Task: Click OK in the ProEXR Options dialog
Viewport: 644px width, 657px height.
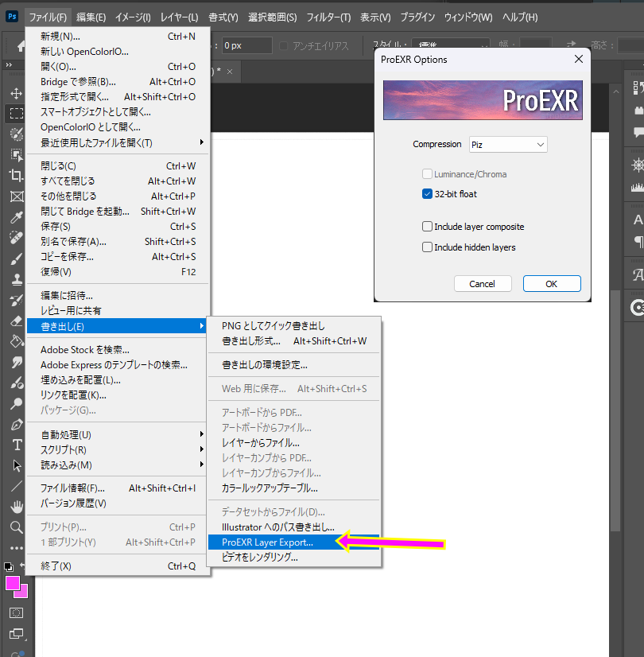Action: pyautogui.click(x=552, y=283)
